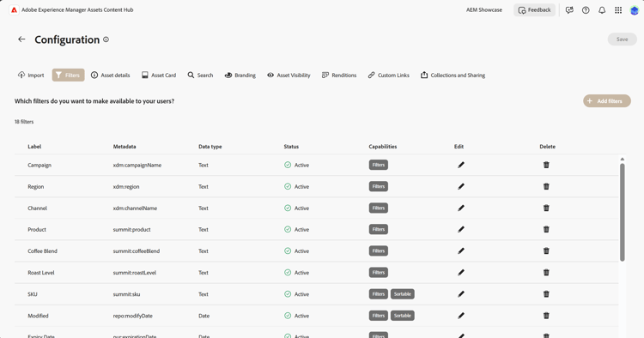The height and width of the screenshot is (338, 644).
Task: Click the Add filters button
Action: click(606, 101)
